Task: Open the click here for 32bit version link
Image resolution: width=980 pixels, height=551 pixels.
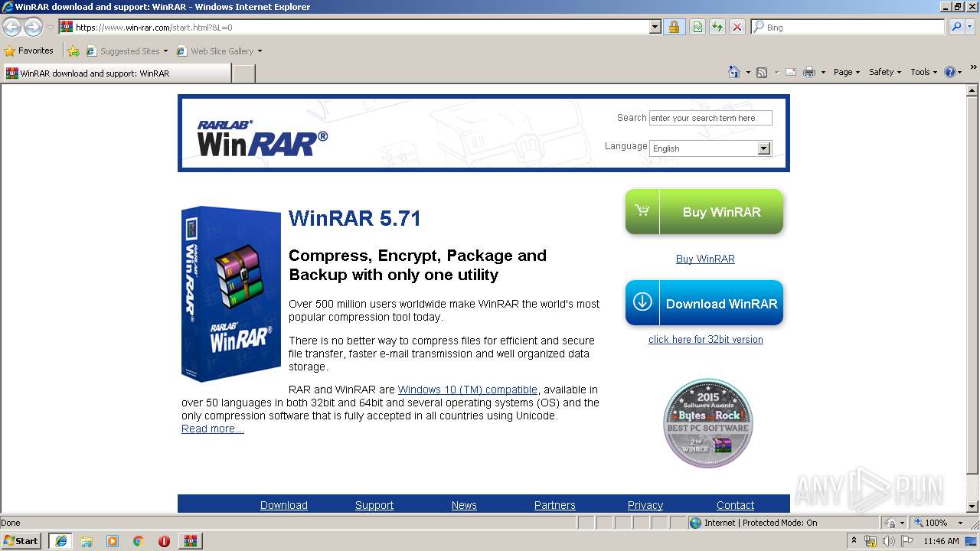Action: coord(706,339)
